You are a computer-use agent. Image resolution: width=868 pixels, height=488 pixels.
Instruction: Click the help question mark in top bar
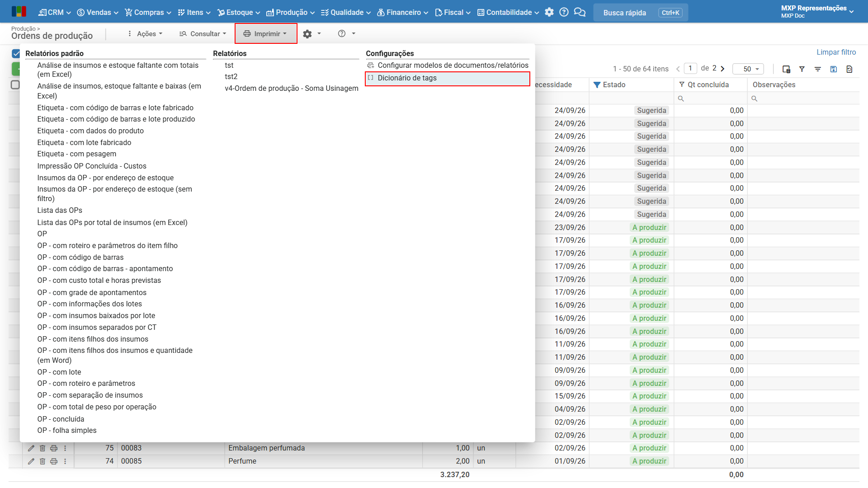point(564,12)
